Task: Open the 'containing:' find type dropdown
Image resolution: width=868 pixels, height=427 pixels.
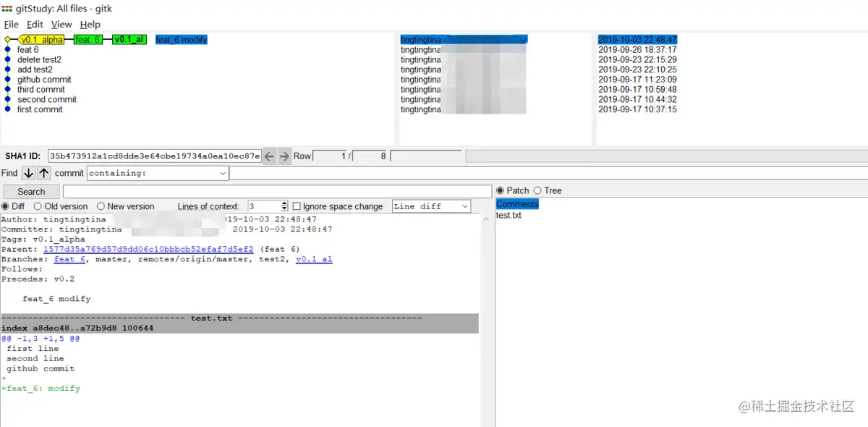Action: pos(158,173)
